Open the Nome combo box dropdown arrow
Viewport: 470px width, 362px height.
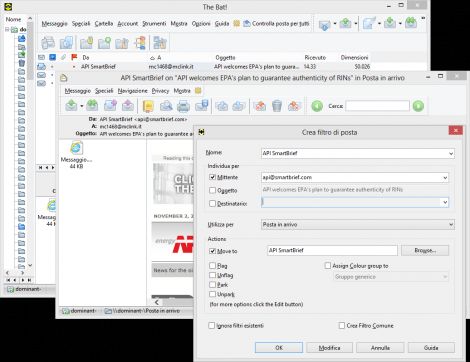(x=451, y=153)
